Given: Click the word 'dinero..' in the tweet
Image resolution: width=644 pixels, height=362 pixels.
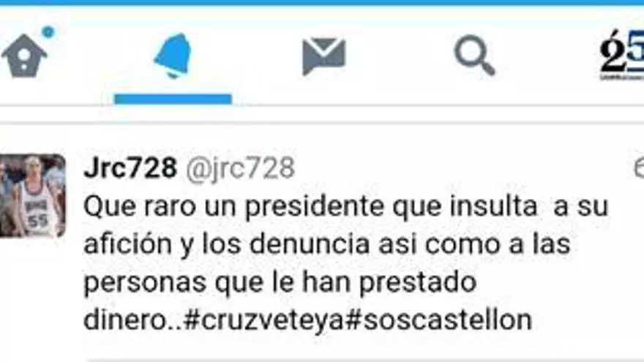Looking at the screenshot, I should 133,320.
